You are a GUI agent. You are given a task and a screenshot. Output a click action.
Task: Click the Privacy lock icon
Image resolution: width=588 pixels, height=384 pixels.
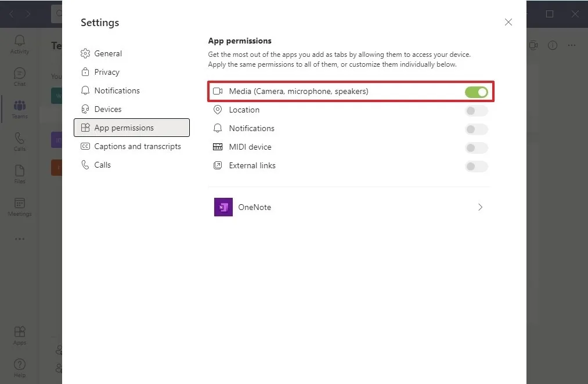click(x=85, y=72)
